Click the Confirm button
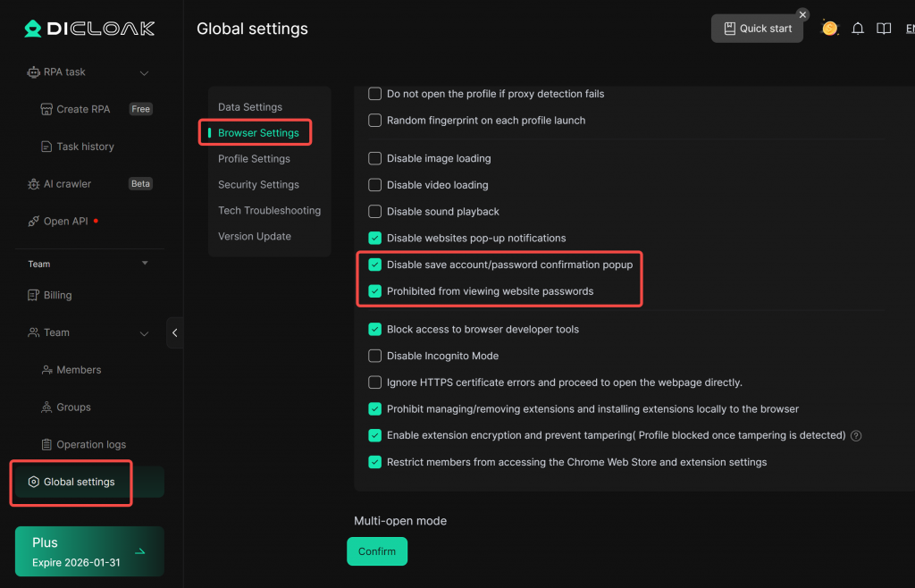915x588 pixels. [376, 551]
